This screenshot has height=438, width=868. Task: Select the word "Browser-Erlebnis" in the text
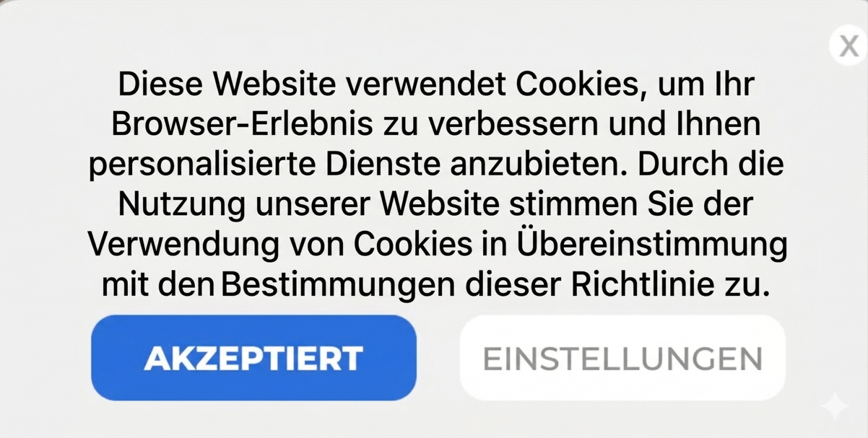tap(242, 125)
